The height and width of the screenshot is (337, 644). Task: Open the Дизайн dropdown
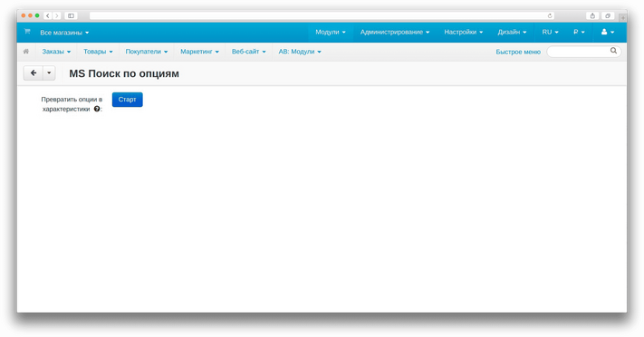coord(512,32)
